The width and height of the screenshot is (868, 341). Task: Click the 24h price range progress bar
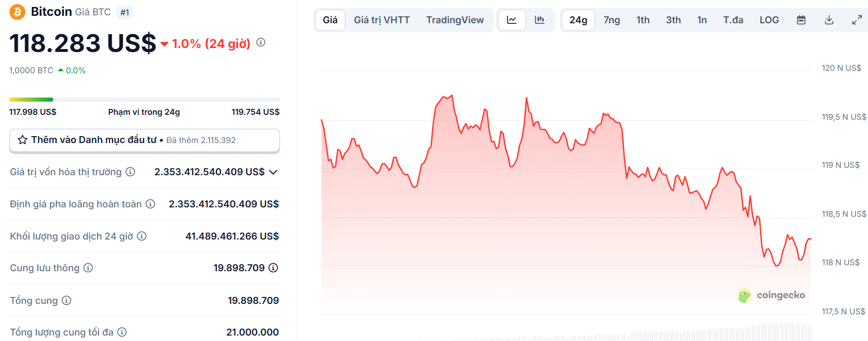[x=145, y=99]
